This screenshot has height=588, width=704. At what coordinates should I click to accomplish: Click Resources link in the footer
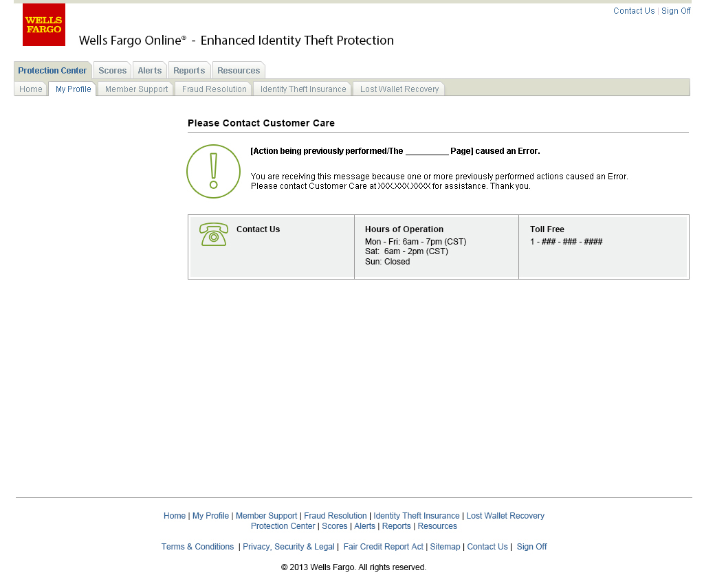[437, 526]
